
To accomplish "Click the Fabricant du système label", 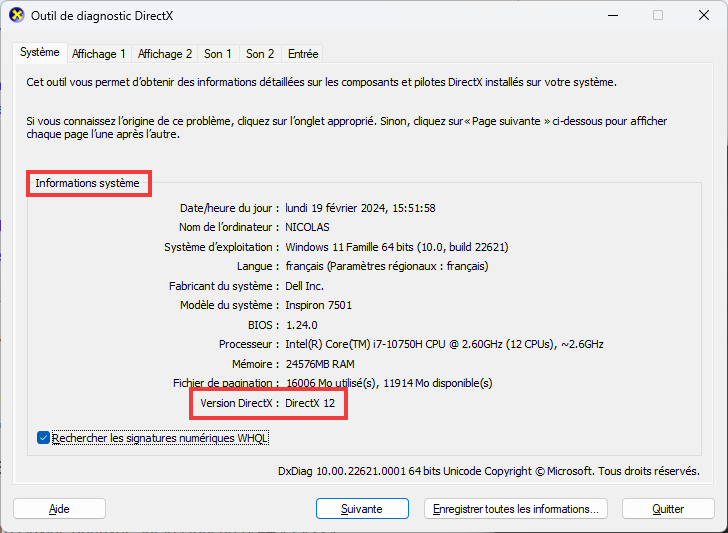I will 224,286.
